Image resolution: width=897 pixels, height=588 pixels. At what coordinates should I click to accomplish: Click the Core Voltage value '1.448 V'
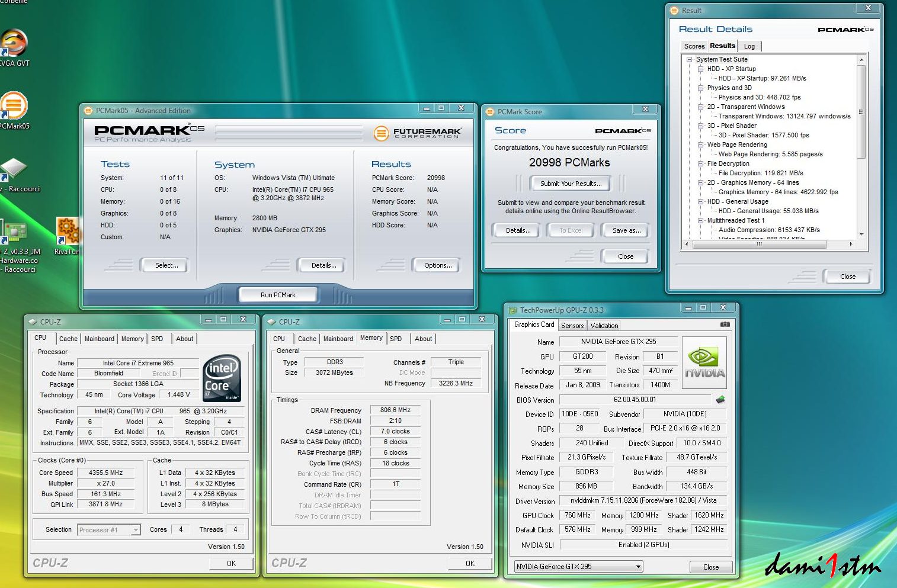tap(179, 394)
